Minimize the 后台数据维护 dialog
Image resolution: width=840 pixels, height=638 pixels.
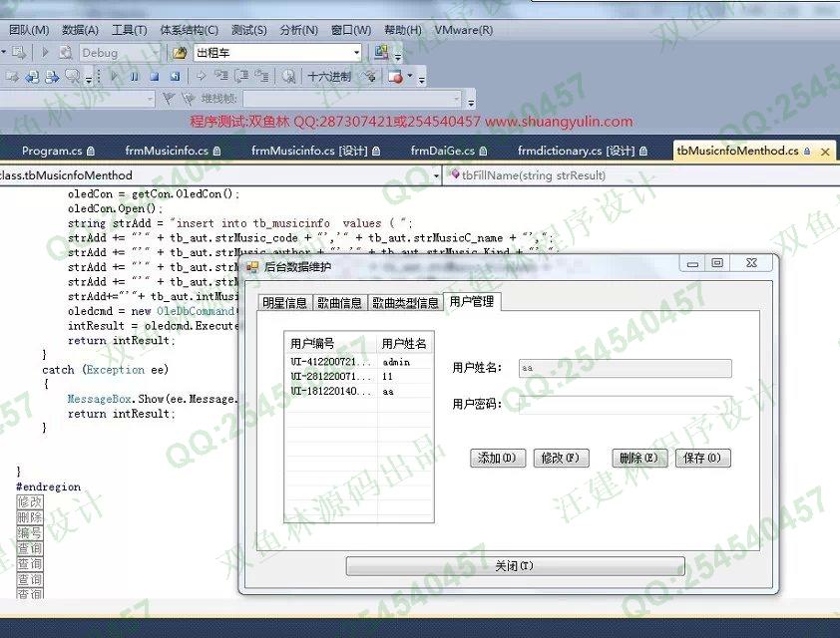[x=692, y=263]
